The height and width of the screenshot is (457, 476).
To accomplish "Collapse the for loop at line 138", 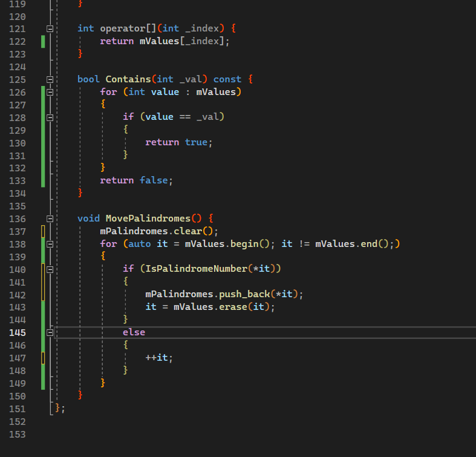I will [50, 245].
